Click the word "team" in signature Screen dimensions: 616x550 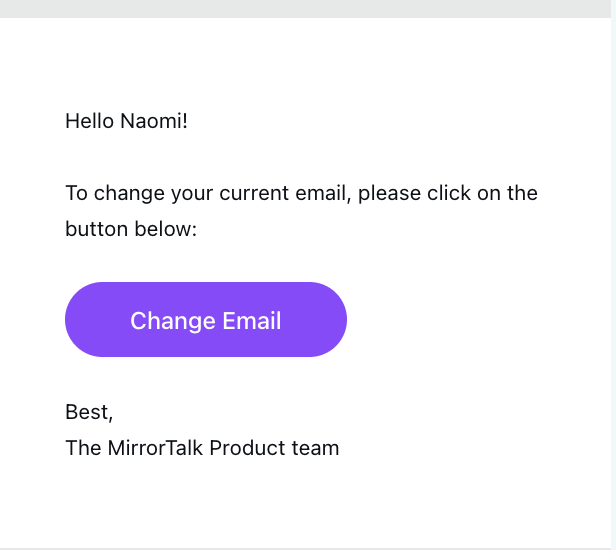(x=319, y=448)
